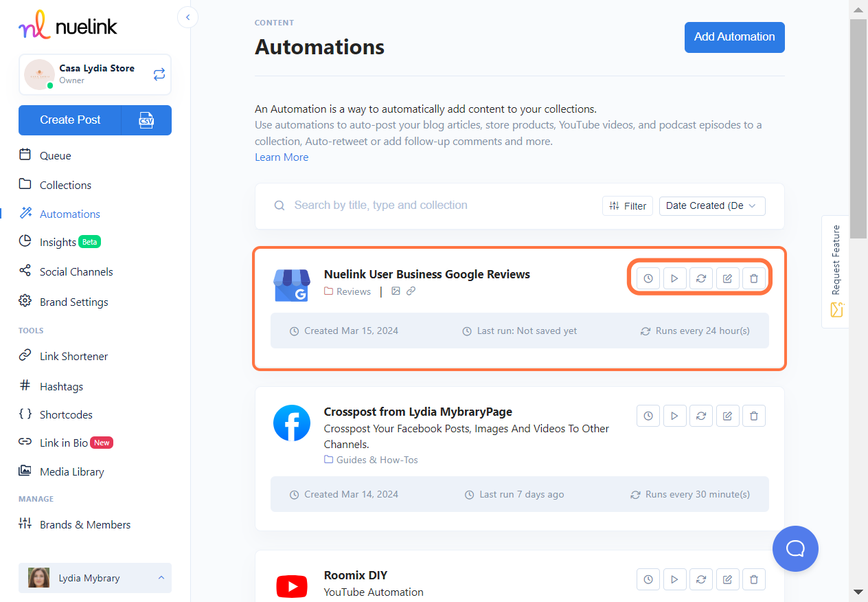Open Brand Settings in the sidebar
The image size is (868, 602).
73,302
